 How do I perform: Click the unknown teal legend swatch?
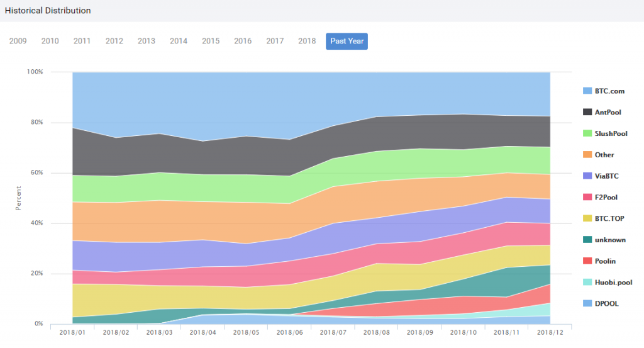coord(587,240)
